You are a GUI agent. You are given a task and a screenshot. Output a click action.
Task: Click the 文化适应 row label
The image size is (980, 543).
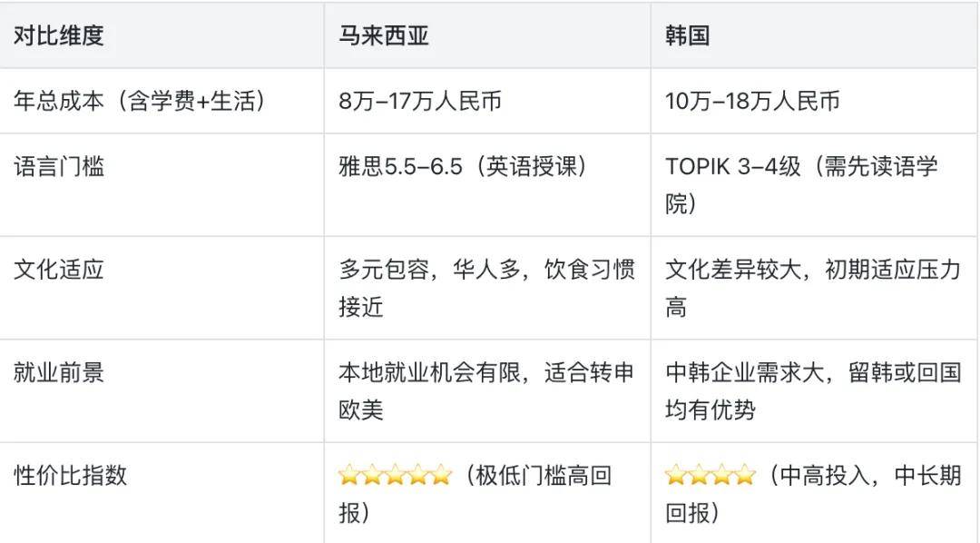[58, 270]
